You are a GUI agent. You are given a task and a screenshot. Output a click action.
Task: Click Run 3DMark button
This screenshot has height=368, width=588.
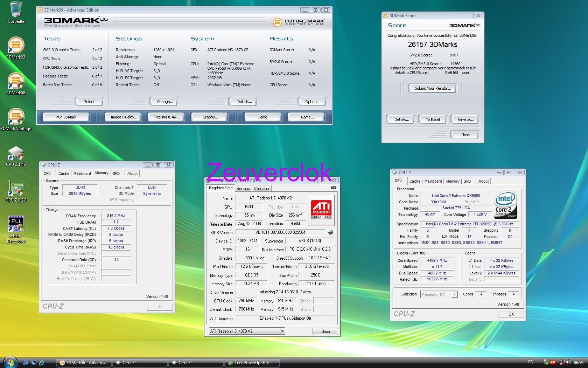point(66,117)
